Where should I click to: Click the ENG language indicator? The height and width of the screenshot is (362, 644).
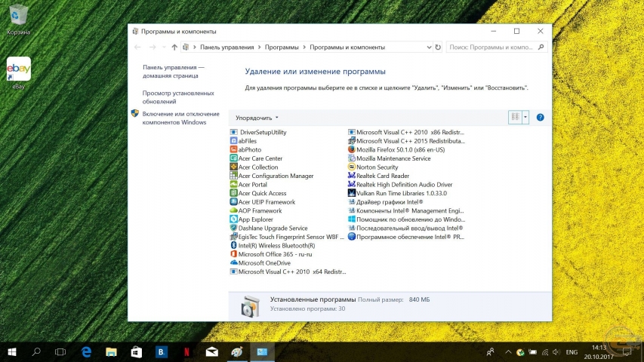pos(572,352)
